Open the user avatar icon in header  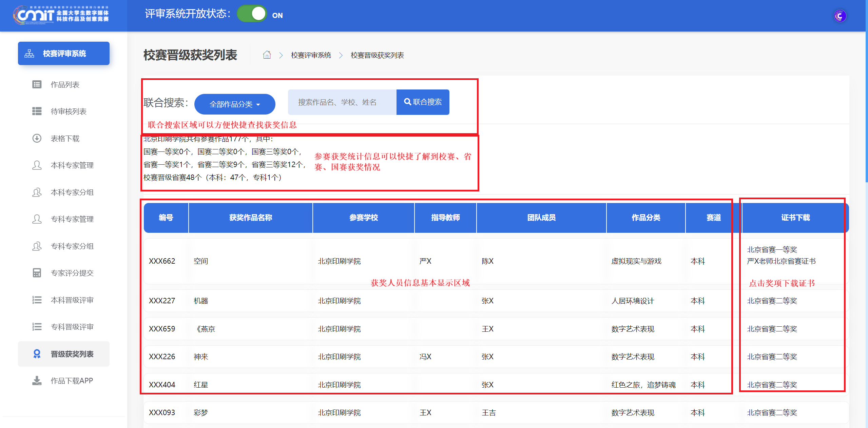tap(840, 16)
